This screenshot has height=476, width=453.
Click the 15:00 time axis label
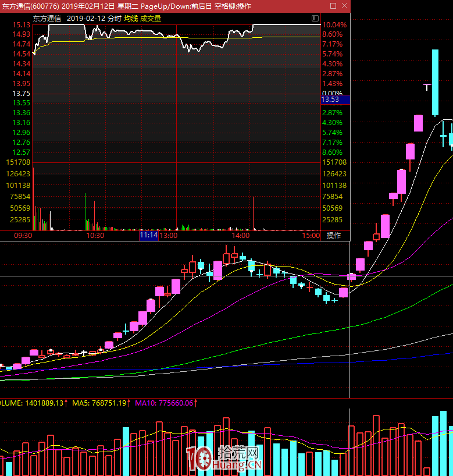pos(311,236)
